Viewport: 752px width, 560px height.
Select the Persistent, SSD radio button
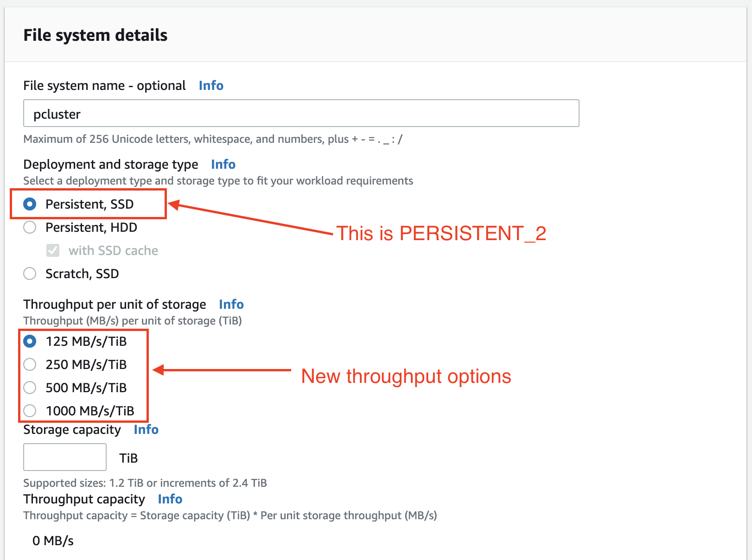(x=30, y=204)
